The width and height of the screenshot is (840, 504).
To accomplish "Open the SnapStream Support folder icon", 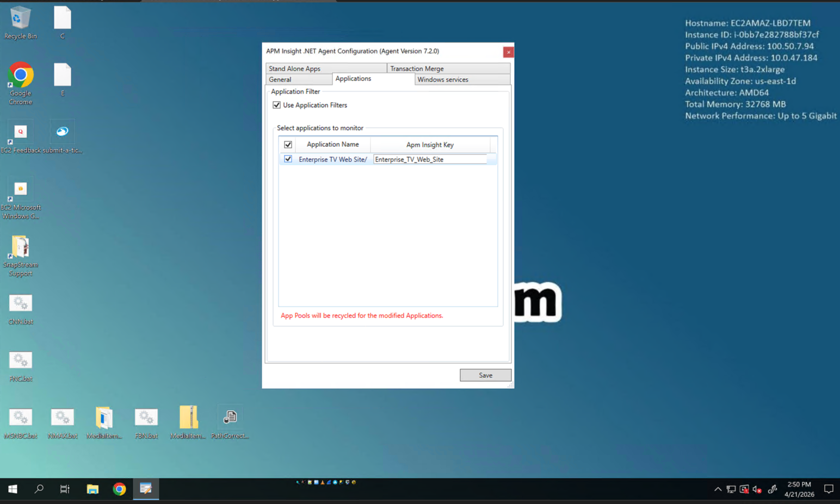I will click(20, 248).
